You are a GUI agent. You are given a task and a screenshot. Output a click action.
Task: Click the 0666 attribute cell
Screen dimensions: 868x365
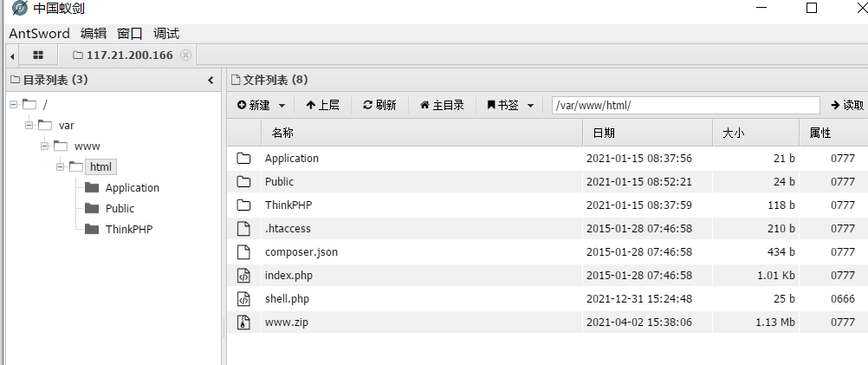click(843, 298)
